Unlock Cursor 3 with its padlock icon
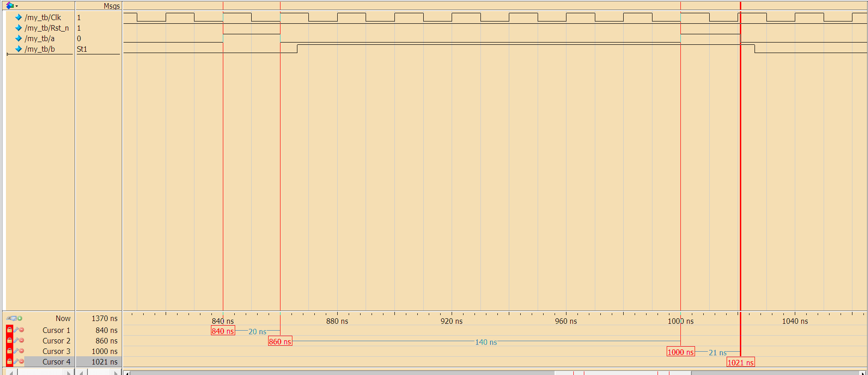The height and width of the screenshot is (375, 868). tap(9, 351)
